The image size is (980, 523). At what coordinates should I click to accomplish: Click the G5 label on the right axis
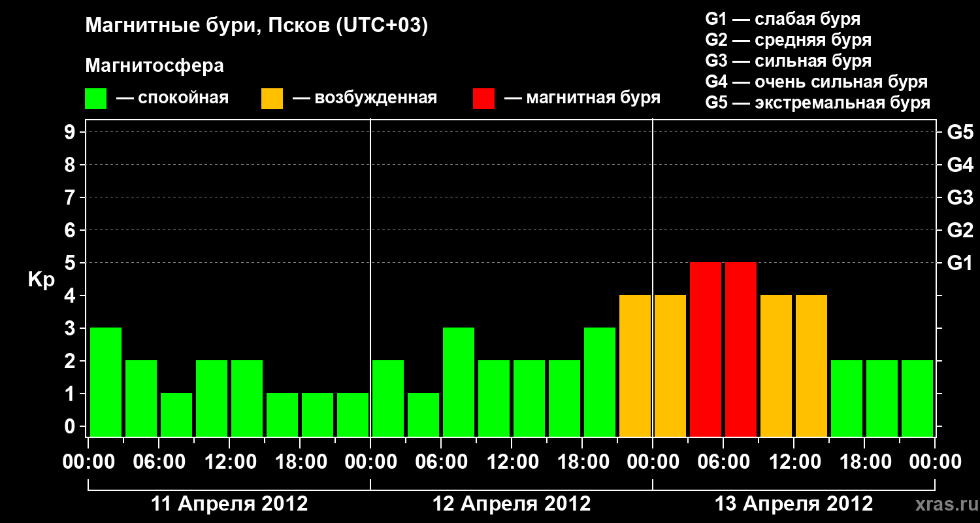(x=960, y=132)
